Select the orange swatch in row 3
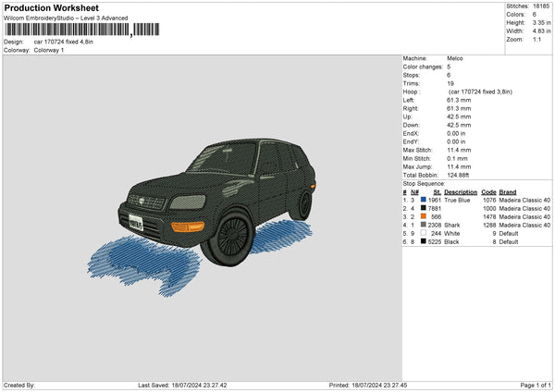 (424, 216)
